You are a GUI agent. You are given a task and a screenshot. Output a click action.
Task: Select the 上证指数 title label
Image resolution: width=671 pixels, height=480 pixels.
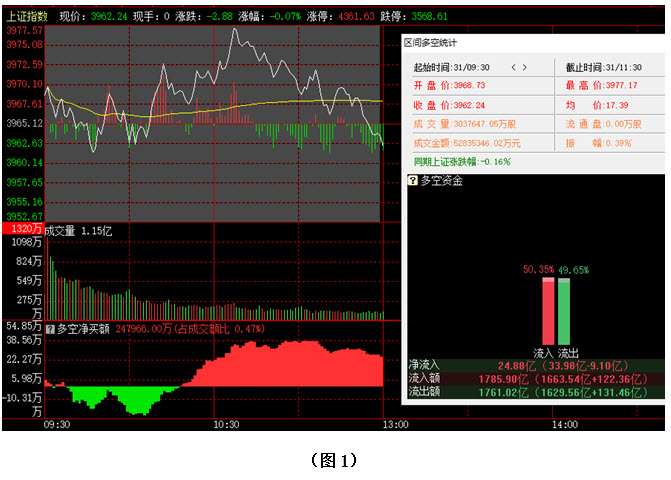click(x=26, y=17)
